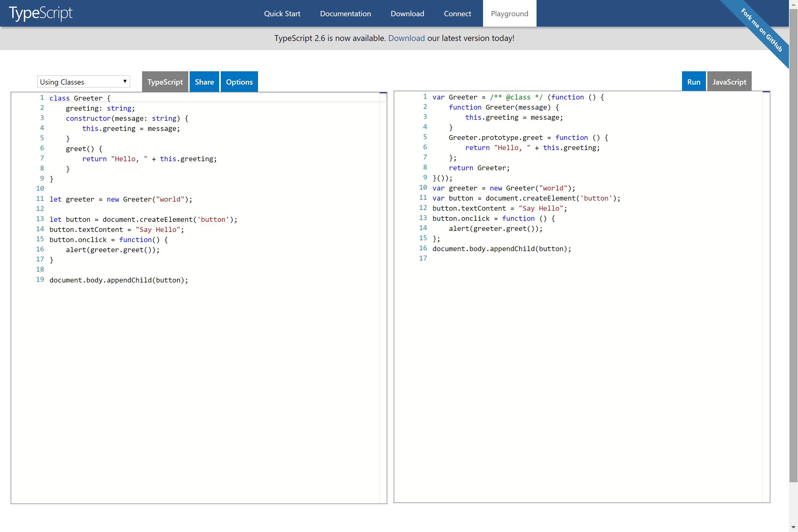The image size is (798, 532).
Task: Click the '/** @class */' comment in JavaScript output
Action: point(516,97)
